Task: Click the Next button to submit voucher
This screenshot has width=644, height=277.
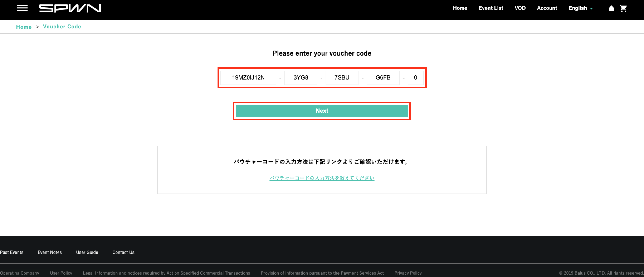Action: pos(322,110)
